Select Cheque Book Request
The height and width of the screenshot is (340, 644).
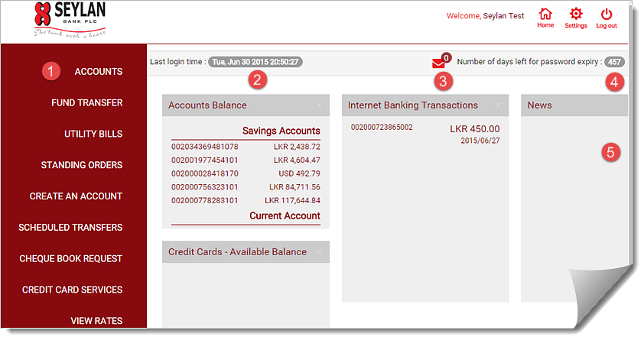70,259
